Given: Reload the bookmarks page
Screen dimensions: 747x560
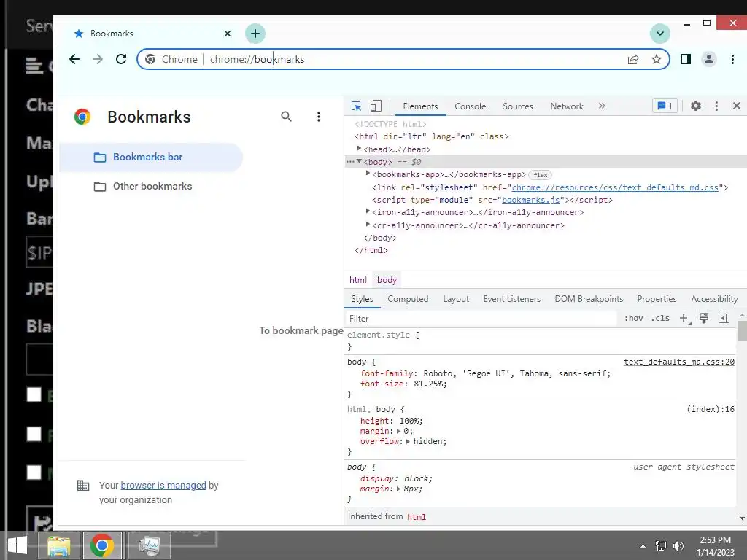Looking at the screenshot, I should tap(121, 59).
